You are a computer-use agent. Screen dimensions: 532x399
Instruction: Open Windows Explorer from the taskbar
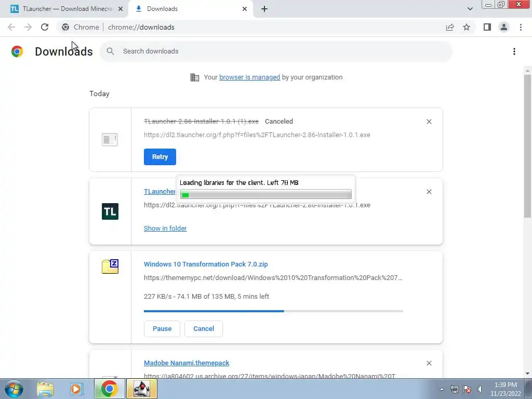[45, 389]
